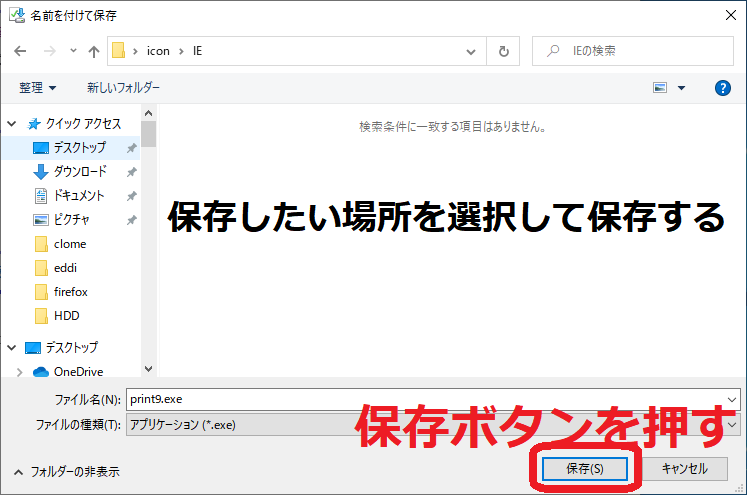747x495 pixels.
Task: Open the ドキュメント folder in sidebar
Action: (79, 195)
